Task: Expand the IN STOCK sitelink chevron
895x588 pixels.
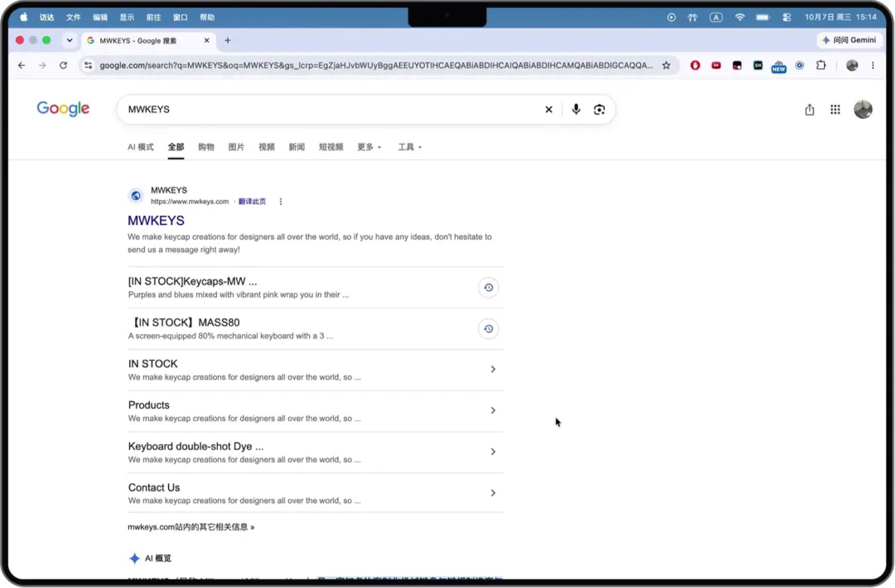Action: 493,369
